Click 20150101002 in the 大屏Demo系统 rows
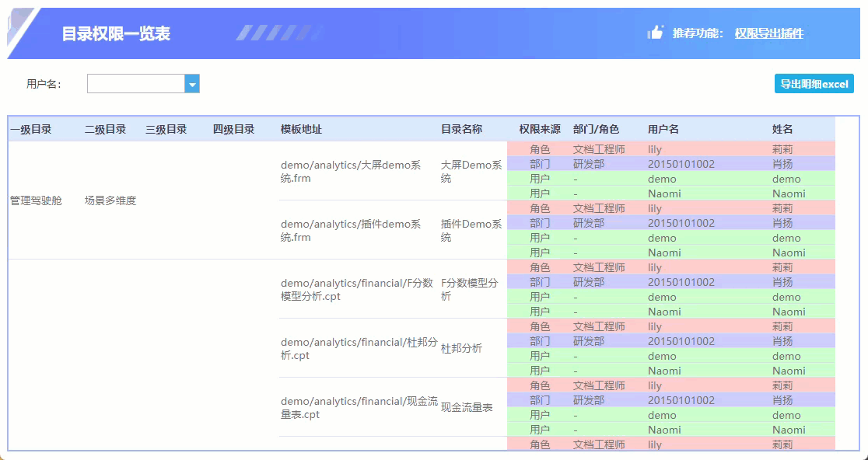The height and width of the screenshot is (460, 868). click(x=681, y=164)
